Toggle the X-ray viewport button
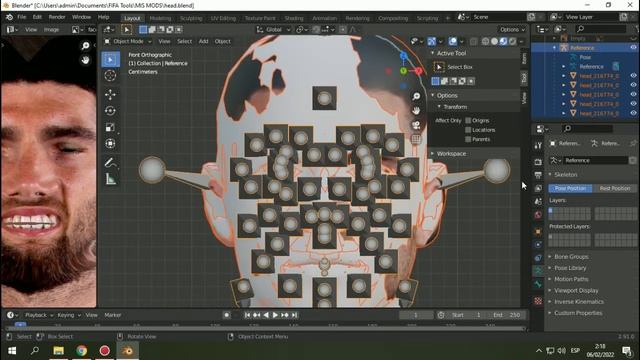 pyautogui.click(x=473, y=41)
